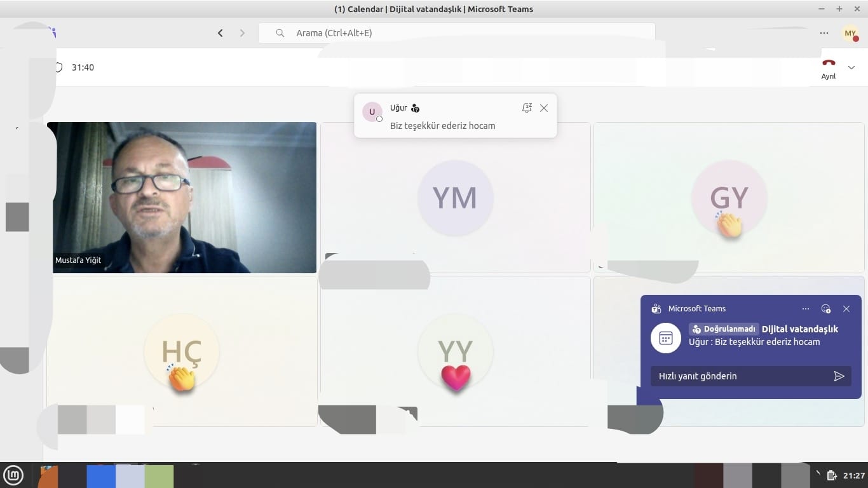Open the MY profile avatar menu
Viewport: 868px width, 488px height.
pyautogui.click(x=850, y=34)
